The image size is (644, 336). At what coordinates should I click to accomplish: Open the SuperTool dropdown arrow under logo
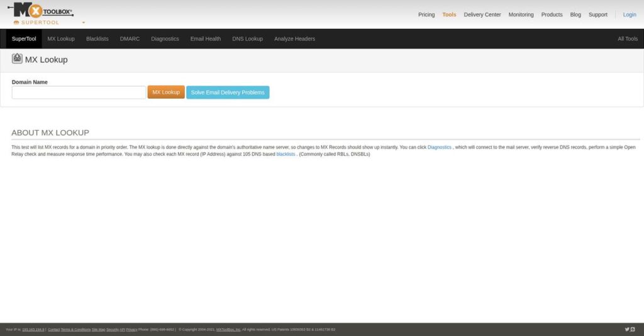click(84, 23)
